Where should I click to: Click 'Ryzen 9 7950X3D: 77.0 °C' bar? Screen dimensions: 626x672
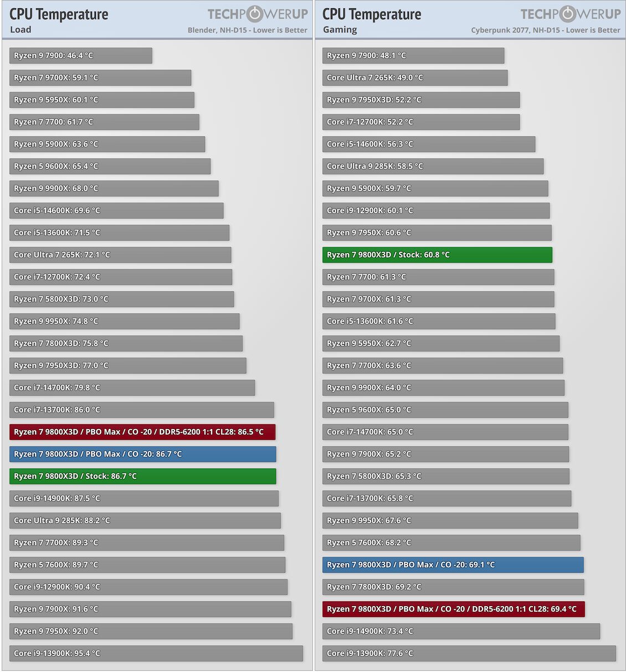click(128, 365)
